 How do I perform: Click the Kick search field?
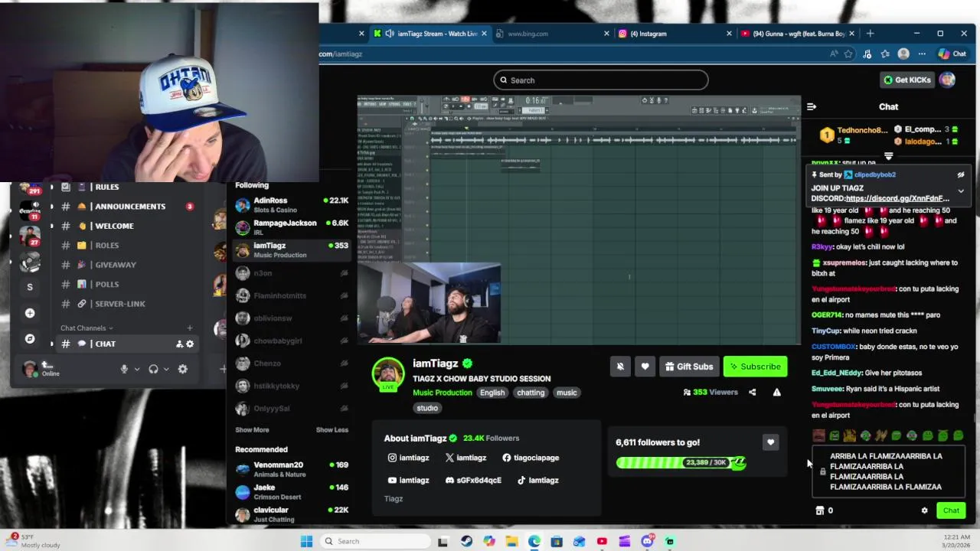pos(601,80)
